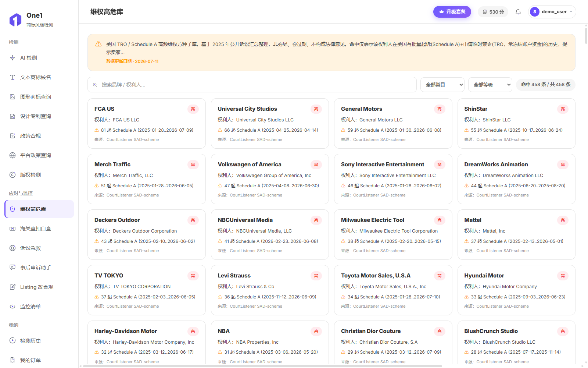Open the 全部类目 category dropdown
The height and width of the screenshot is (368, 588).
click(x=442, y=85)
